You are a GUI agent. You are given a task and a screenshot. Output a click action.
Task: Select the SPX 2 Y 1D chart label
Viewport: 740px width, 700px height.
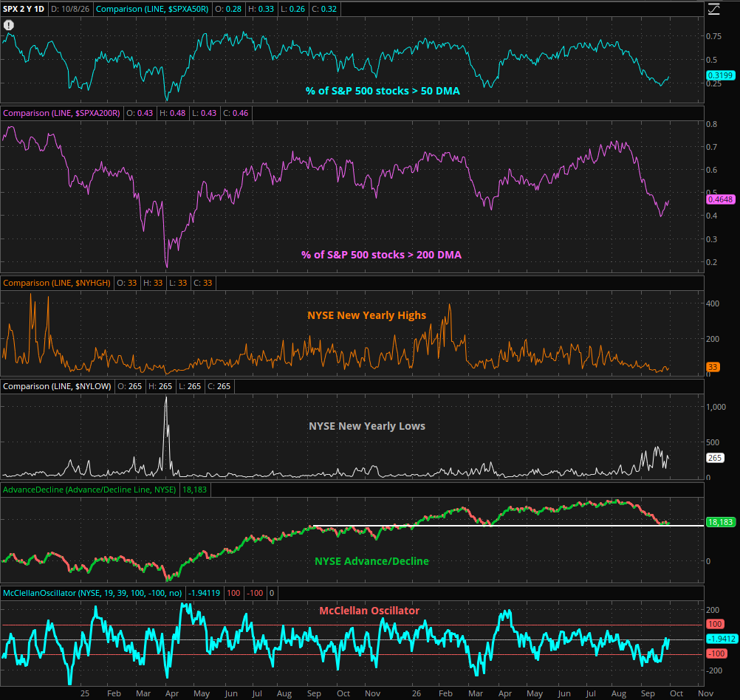click(24, 9)
